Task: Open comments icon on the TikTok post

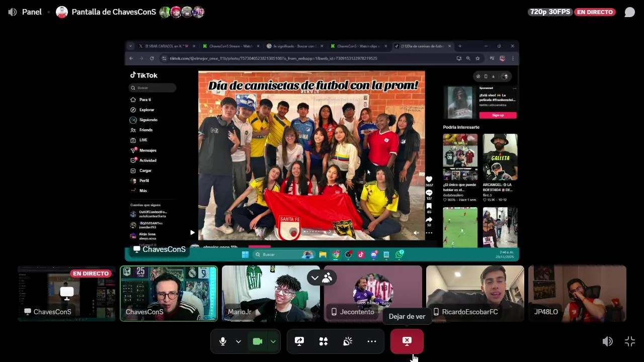Action: (x=429, y=193)
